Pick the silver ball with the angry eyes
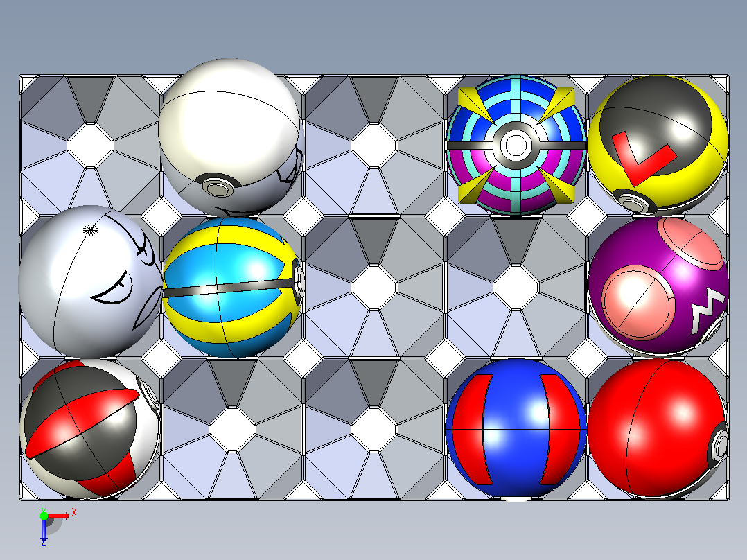Screen dimensions: 747x560 coord(91,281)
